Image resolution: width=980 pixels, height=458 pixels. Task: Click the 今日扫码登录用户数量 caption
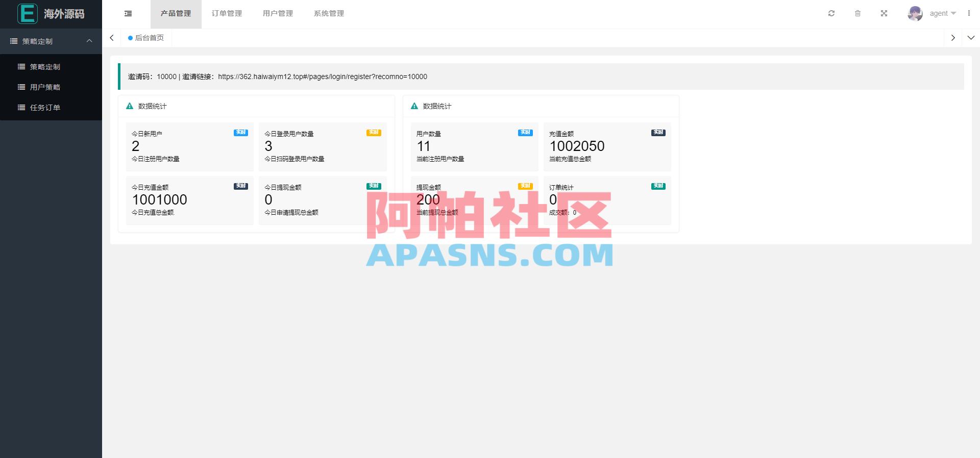[295, 159]
